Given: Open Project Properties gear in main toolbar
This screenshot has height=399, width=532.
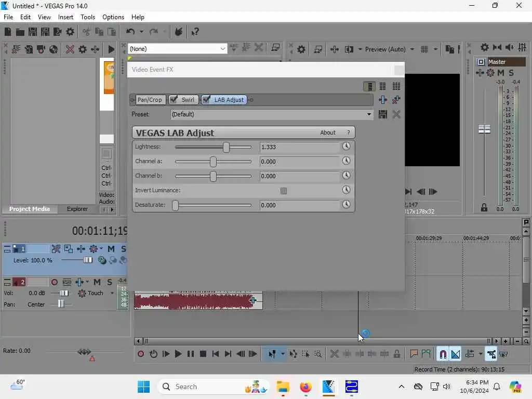Looking at the screenshot, I should point(70,32).
